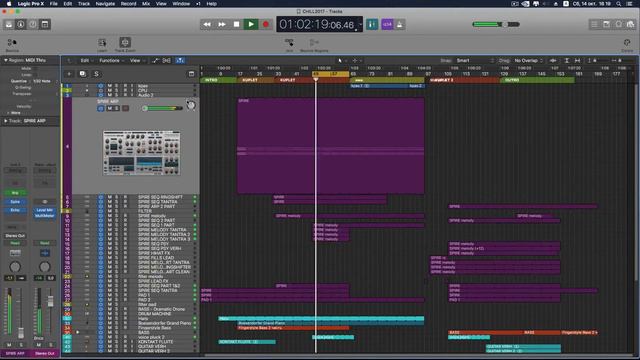
Task: Toggle the Catch Playhead button
Action: point(180,60)
